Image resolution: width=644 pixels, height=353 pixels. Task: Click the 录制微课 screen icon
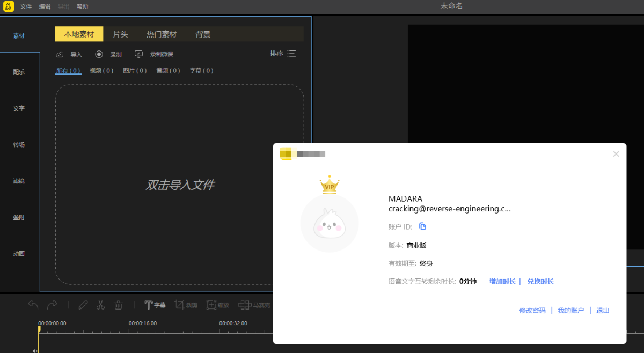click(138, 54)
